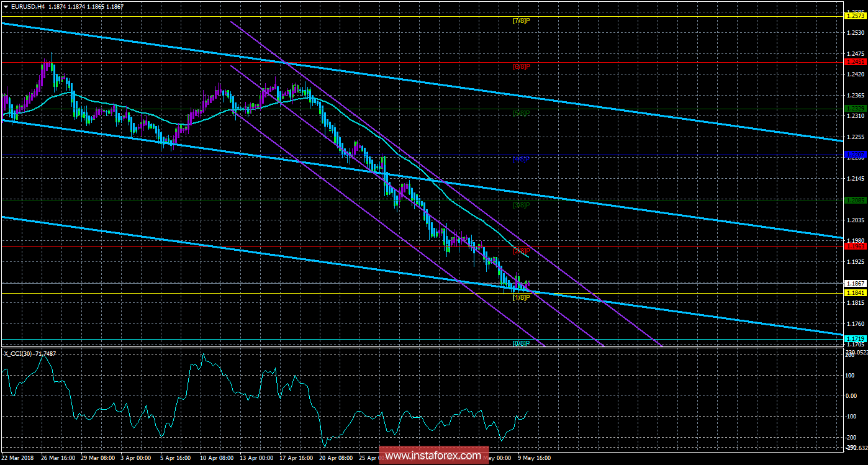Viewport: 868px width, 465px height.
Task: Click the [7/8]P Murray level label
Action: pos(521,20)
